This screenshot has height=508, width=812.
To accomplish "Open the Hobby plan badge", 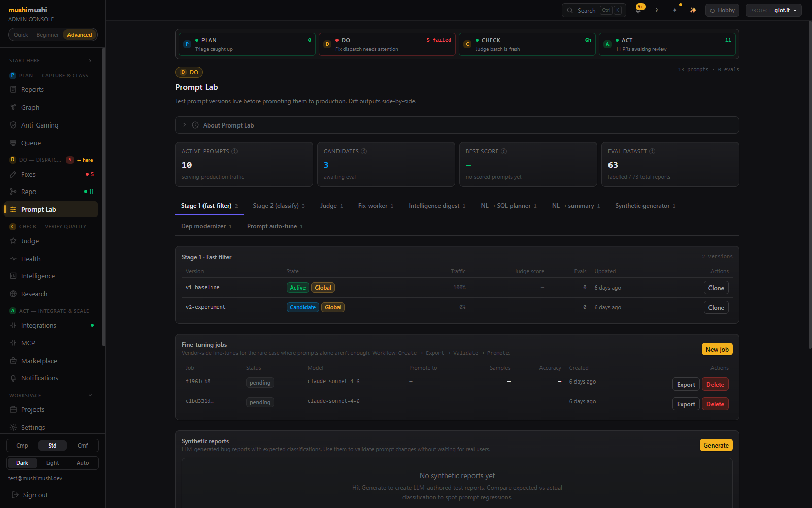I will [x=722, y=10].
